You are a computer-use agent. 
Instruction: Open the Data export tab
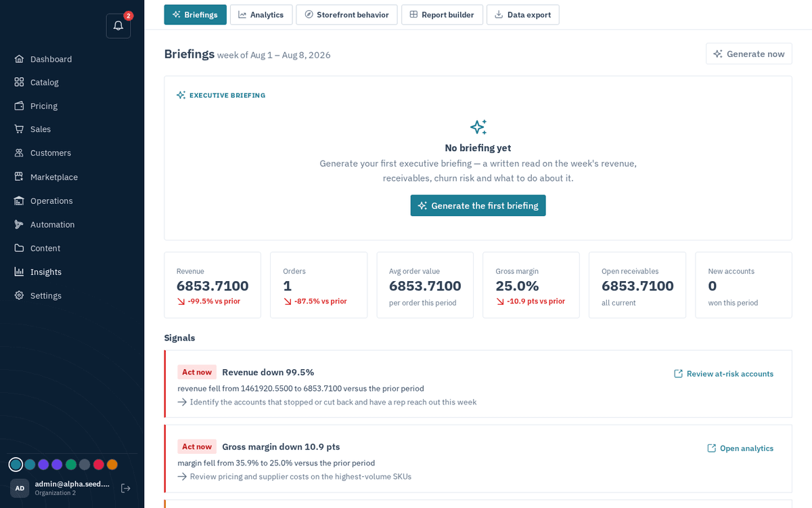pyautogui.click(x=523, y=15)
